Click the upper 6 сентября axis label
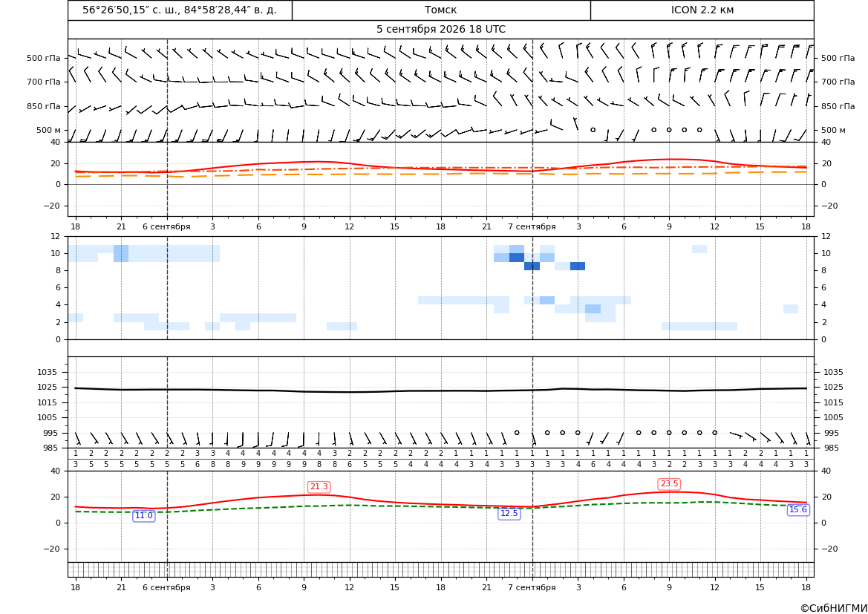The image size is (868, 614). pyautogui.click(x=166, y=226)
